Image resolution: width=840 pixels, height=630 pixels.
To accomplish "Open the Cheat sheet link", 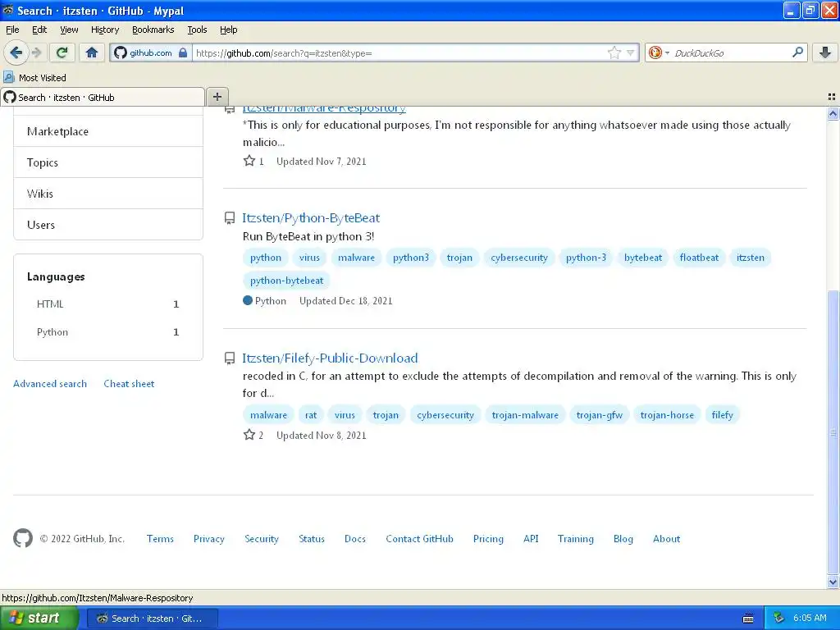I will tap(129, 384).
